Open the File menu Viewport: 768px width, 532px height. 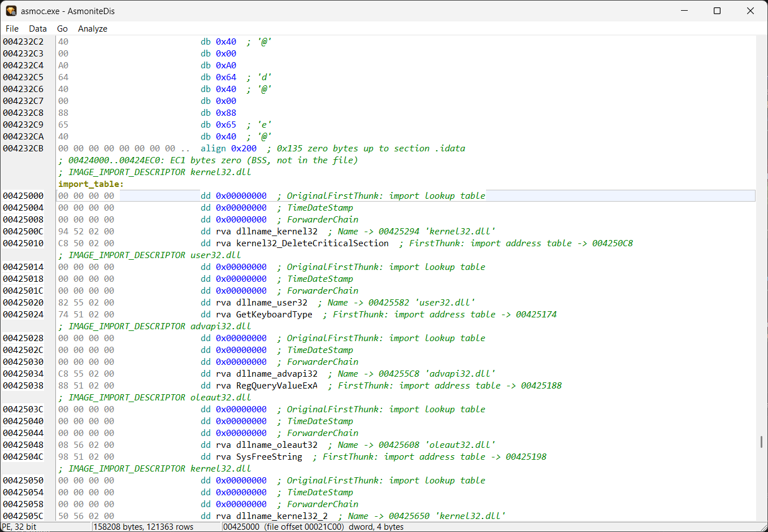tap(12, 28)
